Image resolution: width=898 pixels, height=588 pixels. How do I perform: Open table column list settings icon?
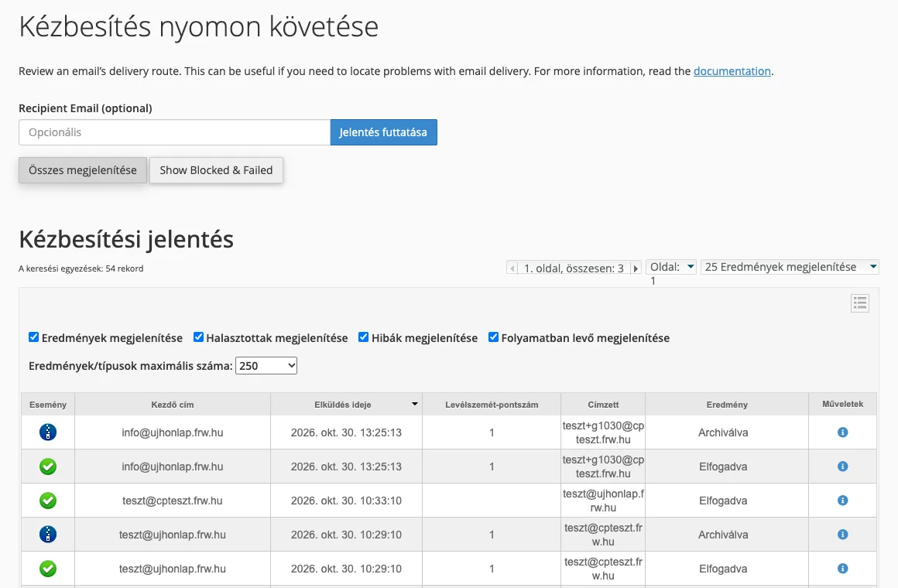[860, 303]
